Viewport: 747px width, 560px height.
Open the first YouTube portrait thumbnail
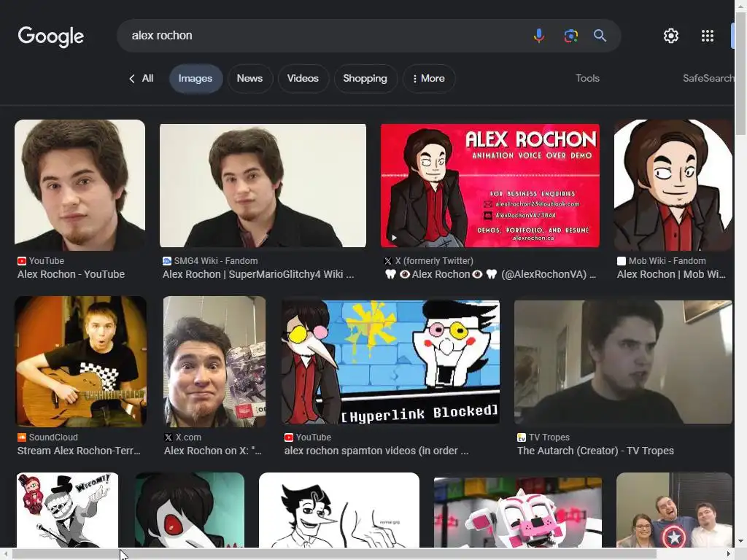coord(80,185)
